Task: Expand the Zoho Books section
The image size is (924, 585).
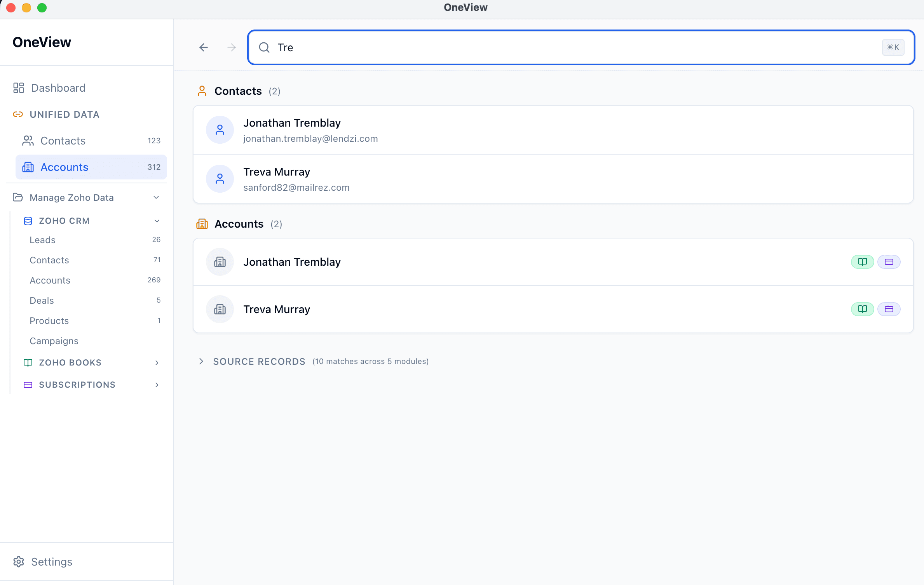Action: [x=157, y=362]
